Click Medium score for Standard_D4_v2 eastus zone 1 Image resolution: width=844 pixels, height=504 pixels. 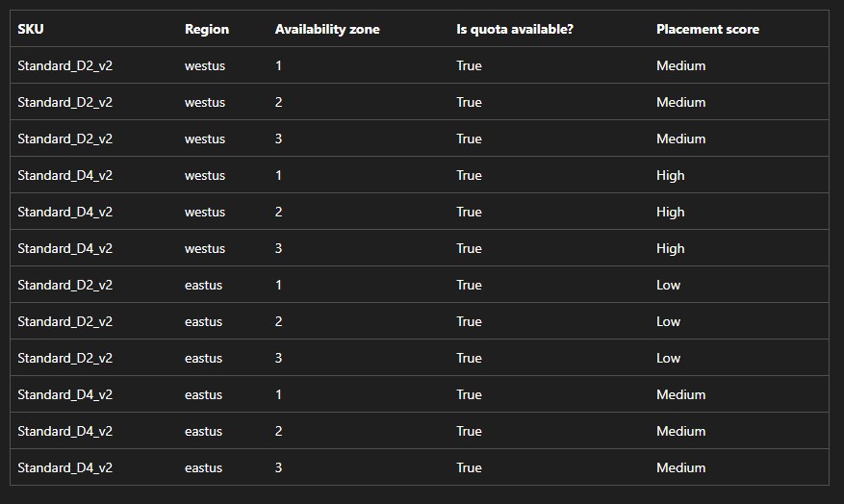[x=681, y=395]
